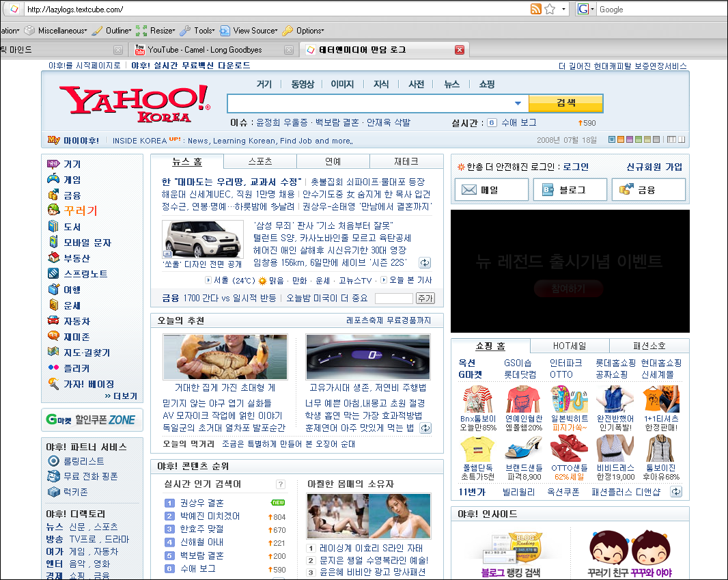
Task: Click the 자동차 car icon
Action: [x=53, y=320]
